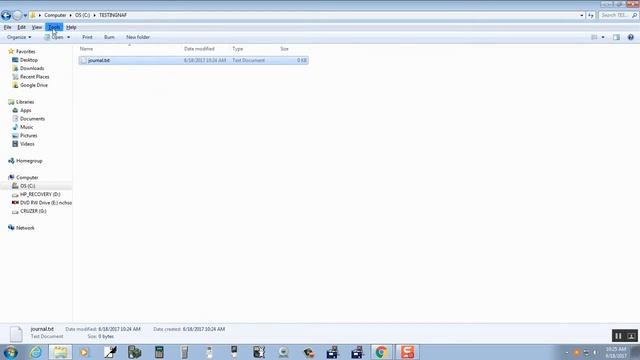Open the File menu
Image resolution: width=640 pixels, height=360 pixels.
[x=7, y=27]
